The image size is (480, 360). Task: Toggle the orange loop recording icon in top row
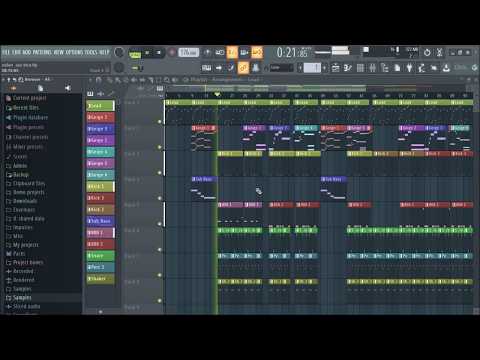pyautogui.click(x=257, y=52)
